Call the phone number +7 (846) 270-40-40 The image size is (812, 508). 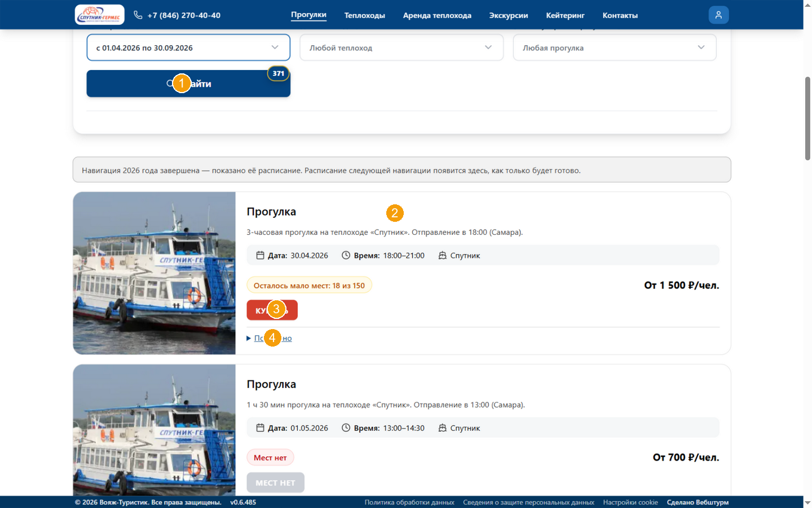[184, 15]
